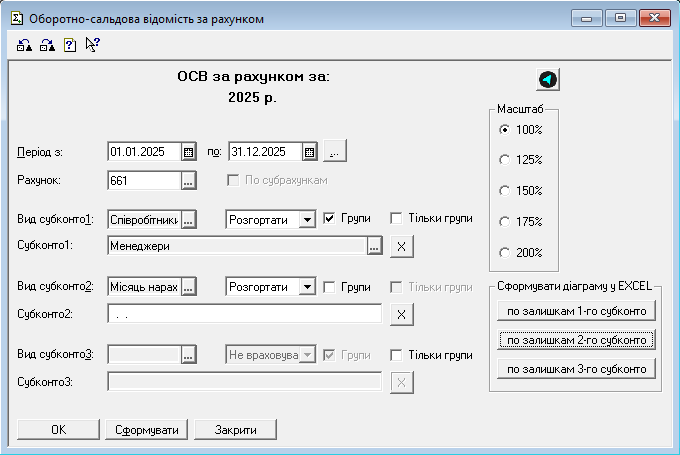This screenshot has width=680, height=455.
Task: Click the Закрити button
Action: click(x=235, y=429)
